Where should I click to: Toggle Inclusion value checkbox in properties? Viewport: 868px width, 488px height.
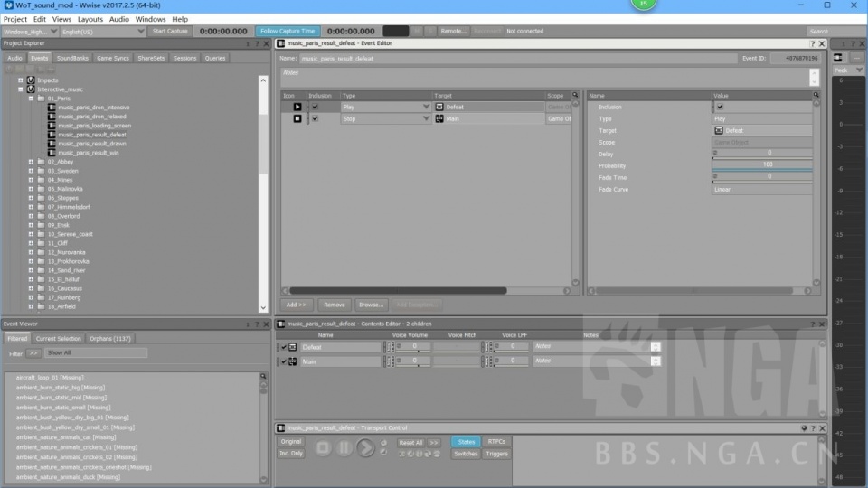(721, 107)
